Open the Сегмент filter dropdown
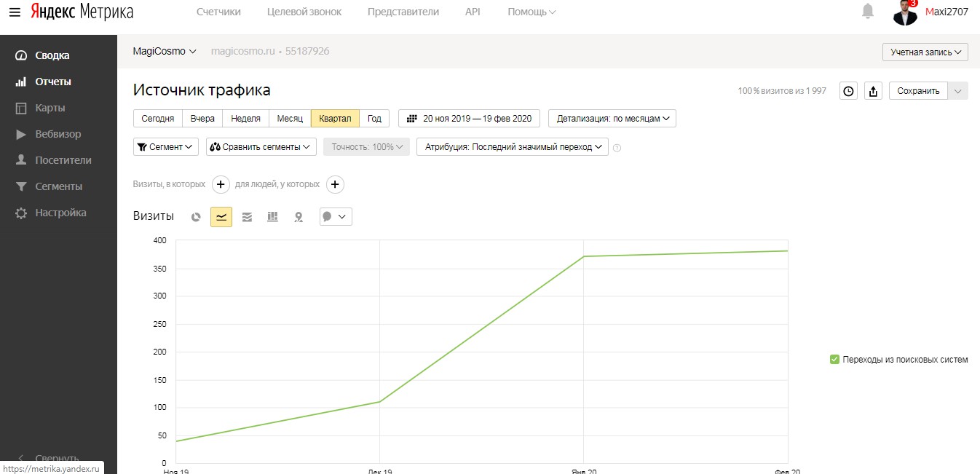The height and width of the screenshot is (474, 980). (166, 147)
